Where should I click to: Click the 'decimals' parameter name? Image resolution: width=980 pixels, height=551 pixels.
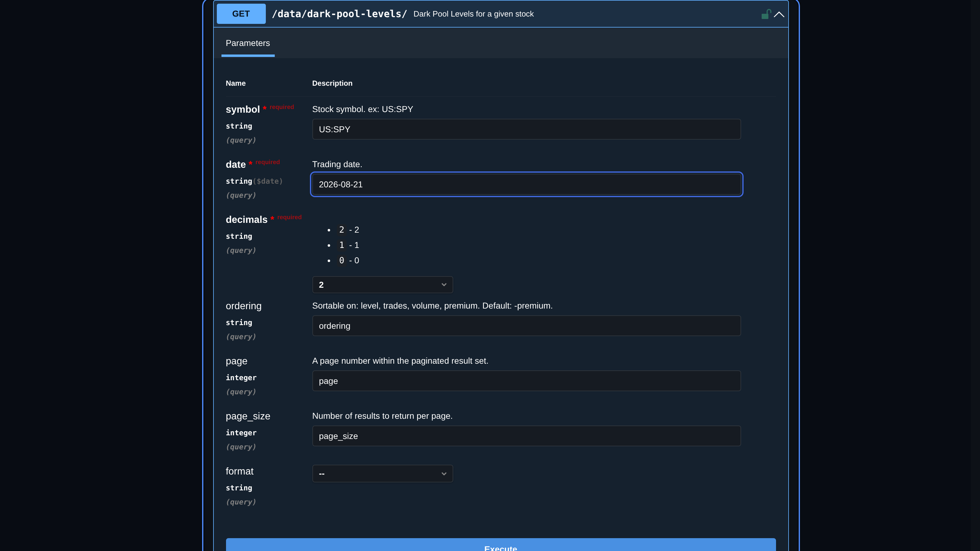246,220
